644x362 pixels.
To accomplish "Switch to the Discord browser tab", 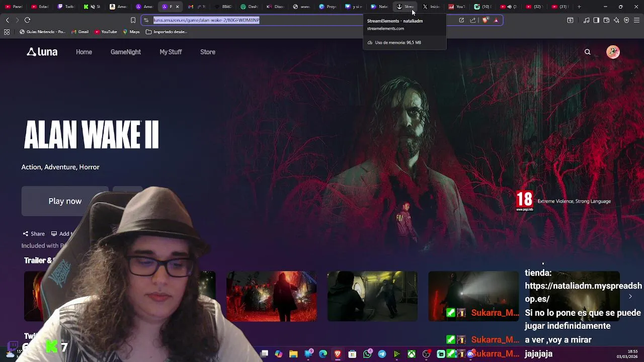I will pos(275,7).
